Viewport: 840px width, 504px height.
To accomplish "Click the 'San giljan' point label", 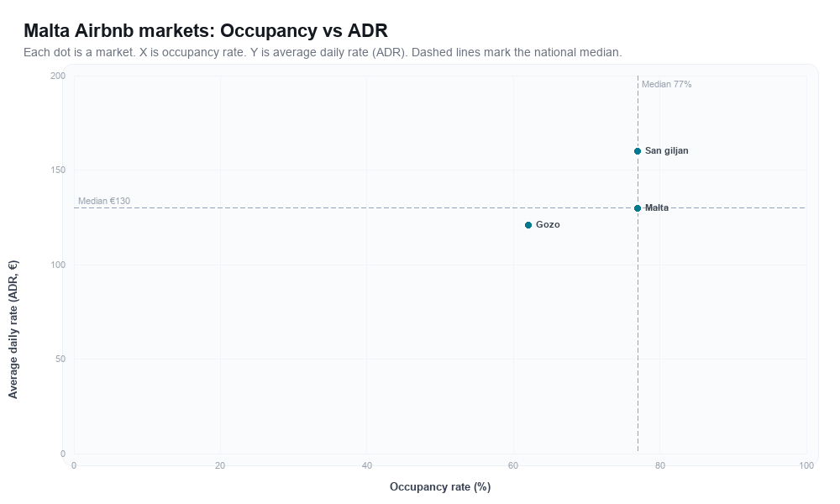I will [x=666, y=150].
